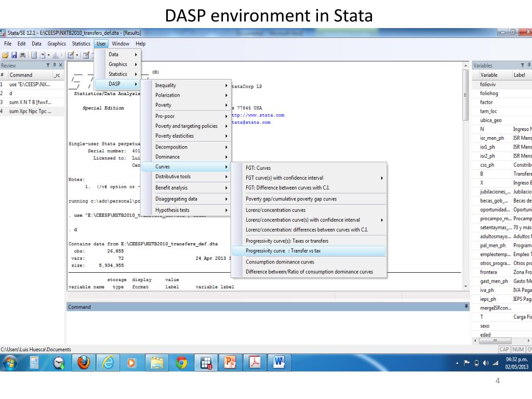
Task: Show hidden system tray icons
Action: (x=457, y=363)
